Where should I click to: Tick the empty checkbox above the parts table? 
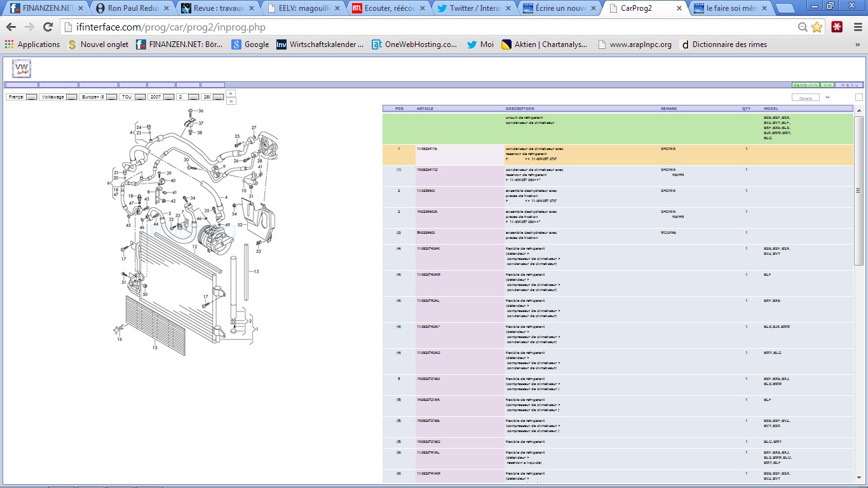[858, 97]
